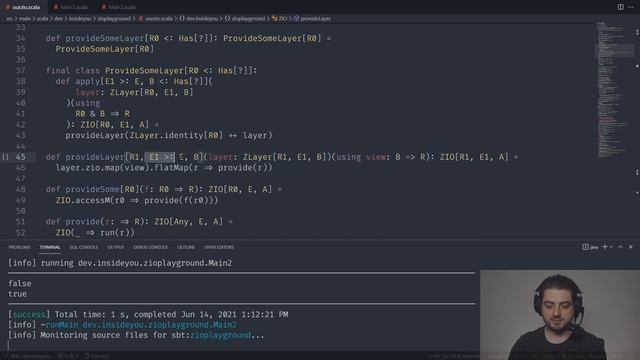
Task: Click the gutter marker at line 45
Action: tap(5, 157)
